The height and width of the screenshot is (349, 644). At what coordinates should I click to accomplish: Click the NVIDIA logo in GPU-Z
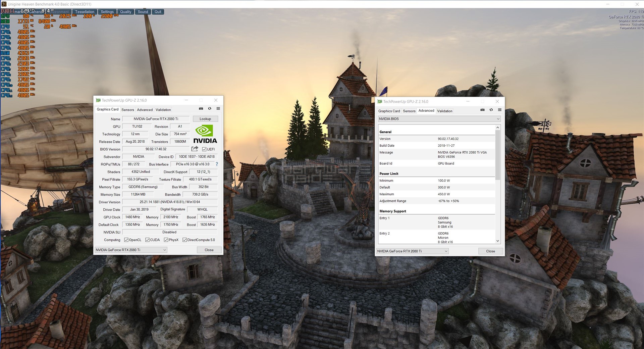205,134
